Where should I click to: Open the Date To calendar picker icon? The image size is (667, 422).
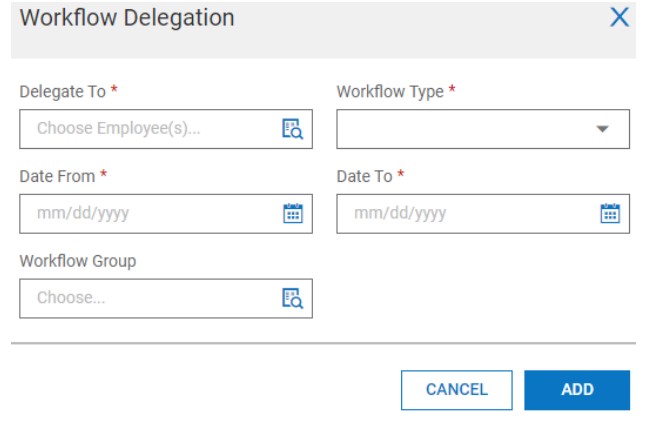(x=609, y=213)
